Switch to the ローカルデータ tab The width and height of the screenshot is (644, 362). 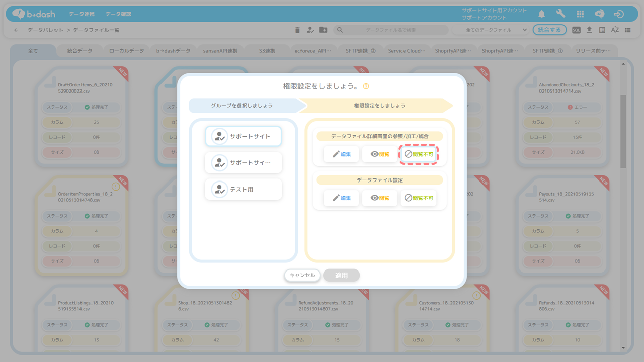tap(126, 51)
